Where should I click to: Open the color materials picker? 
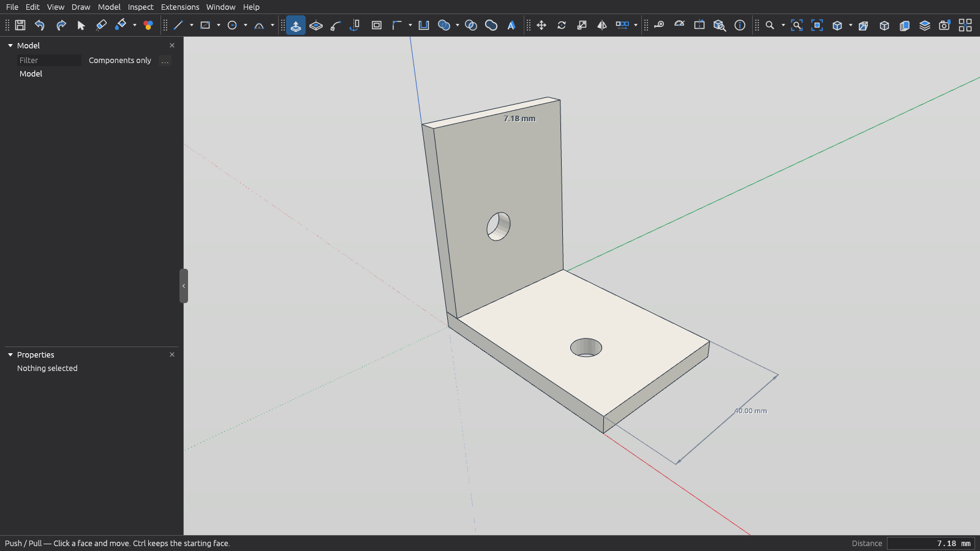(x=148, y=25)
